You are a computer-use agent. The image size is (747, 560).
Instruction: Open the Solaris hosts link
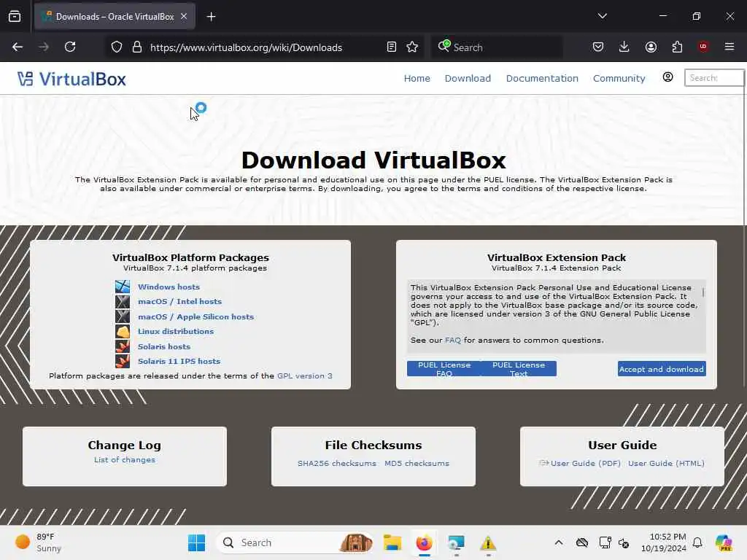point(164,346)
